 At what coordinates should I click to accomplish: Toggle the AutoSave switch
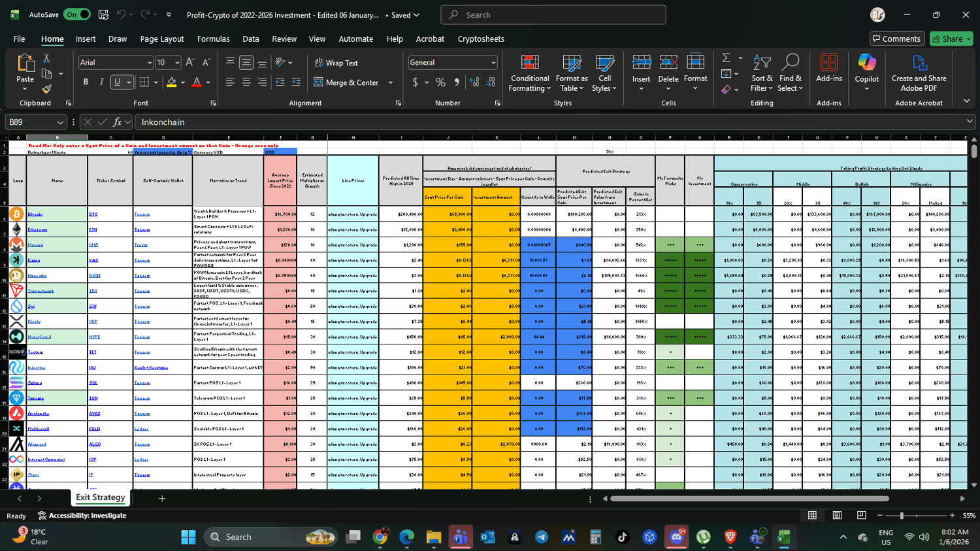pos(76,14)
